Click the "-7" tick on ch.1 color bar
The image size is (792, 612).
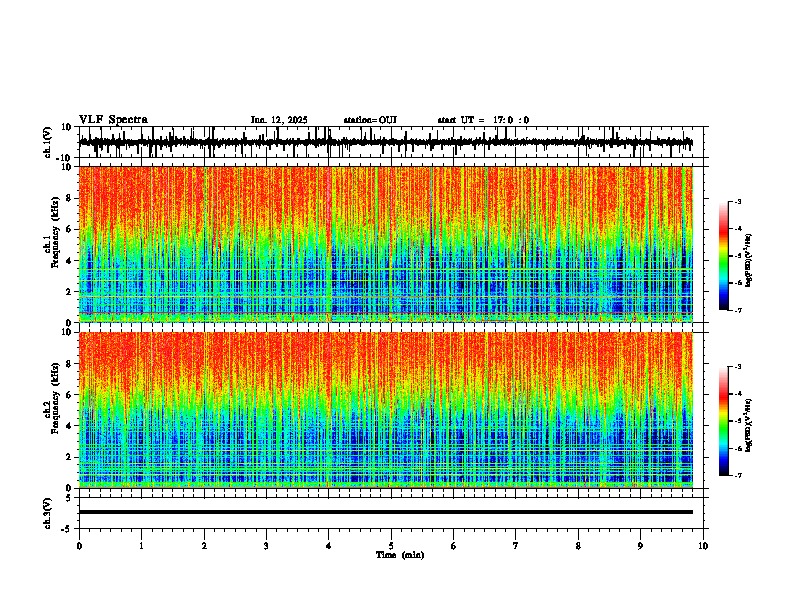click(738, 310)
